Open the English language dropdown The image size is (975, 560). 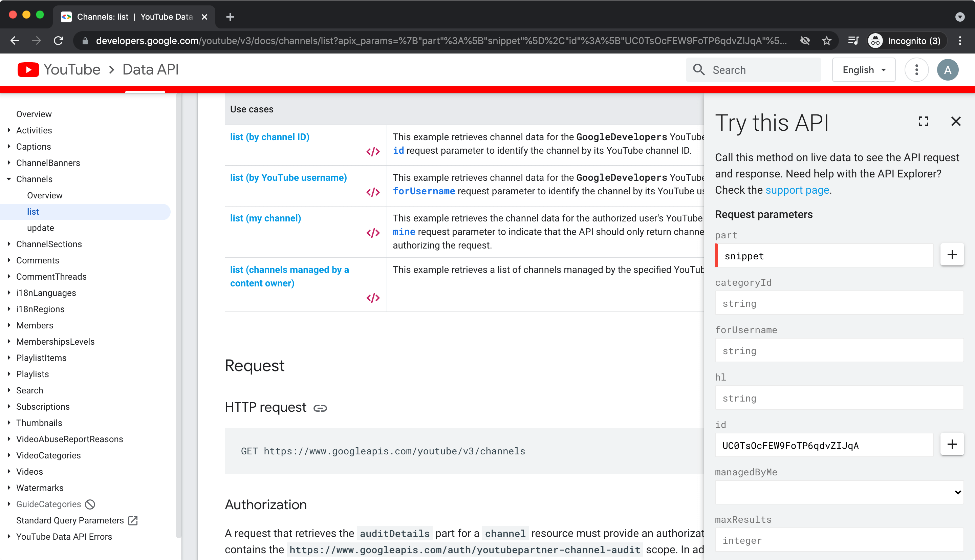click(x=864, y=70)
